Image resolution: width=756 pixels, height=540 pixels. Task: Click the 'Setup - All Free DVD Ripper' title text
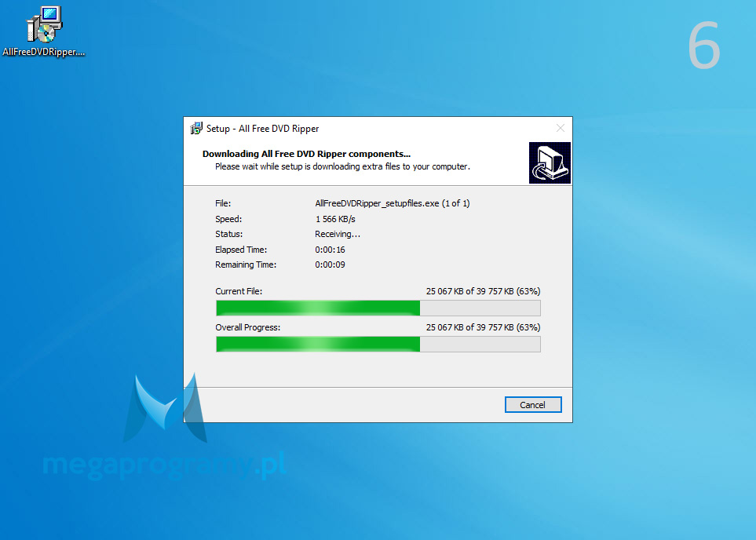tap(263, 129)
